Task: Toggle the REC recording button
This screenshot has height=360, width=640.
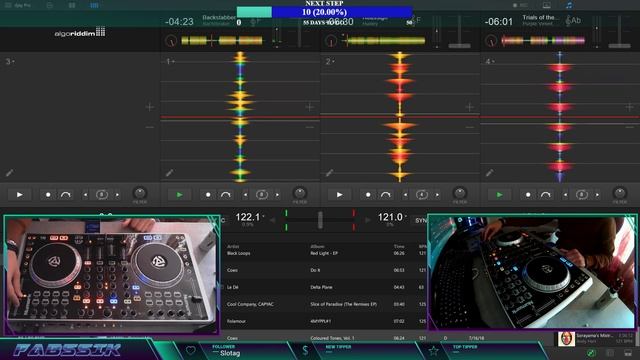Action: click(520, 5)
